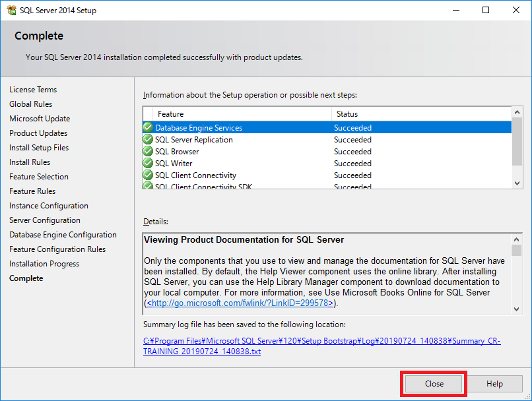Open the Summary log file path link
Image resolution: width=532 pixels, height=401 pixels.
pos(321,346)
